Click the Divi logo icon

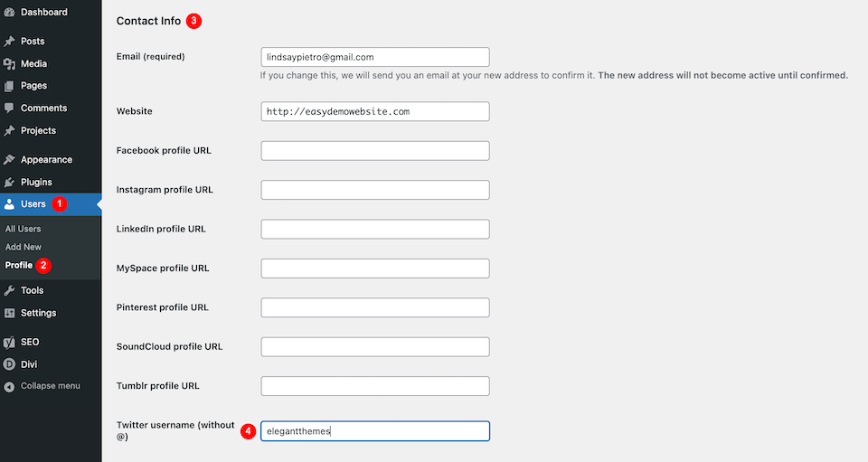(9, 364)
